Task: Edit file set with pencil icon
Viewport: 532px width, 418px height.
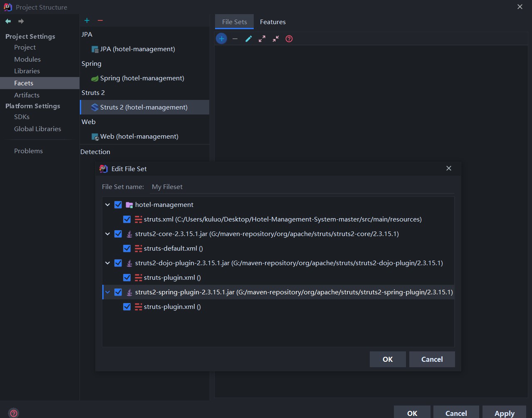Action: (249, 39)
